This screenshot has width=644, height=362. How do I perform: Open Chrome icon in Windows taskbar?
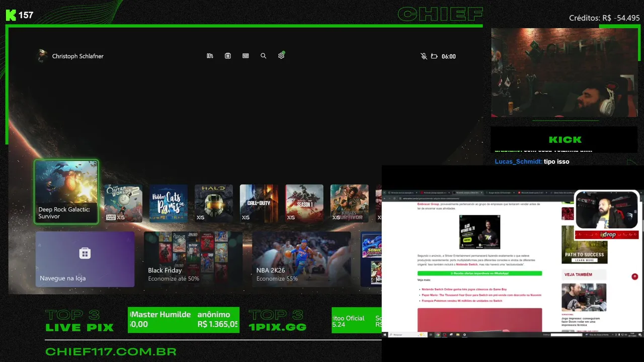(438, 335)
